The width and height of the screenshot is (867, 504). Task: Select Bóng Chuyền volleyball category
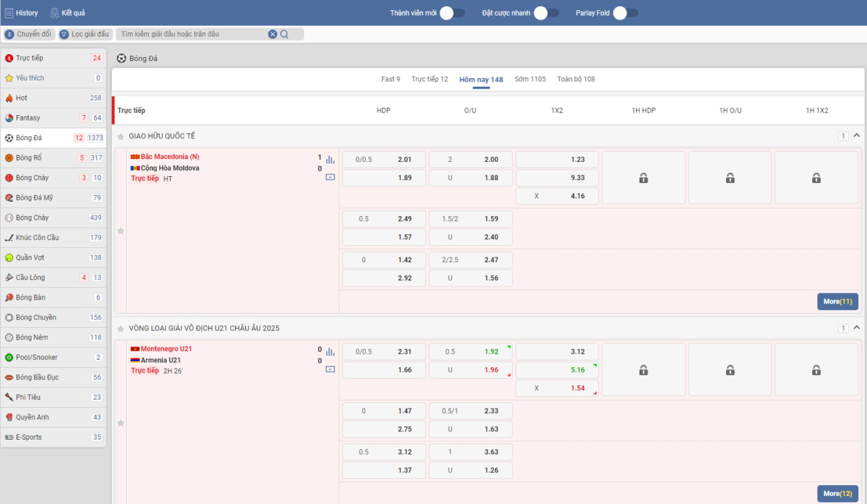54,317
